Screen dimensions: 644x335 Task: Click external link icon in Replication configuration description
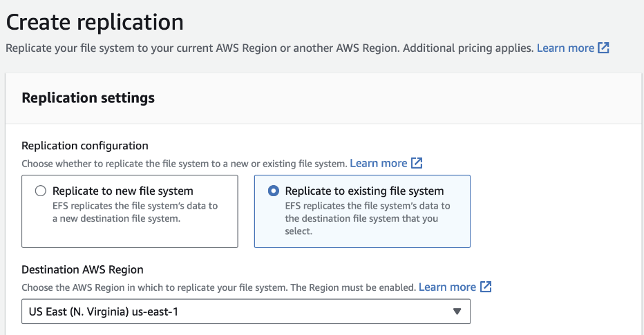click(417, 164)
